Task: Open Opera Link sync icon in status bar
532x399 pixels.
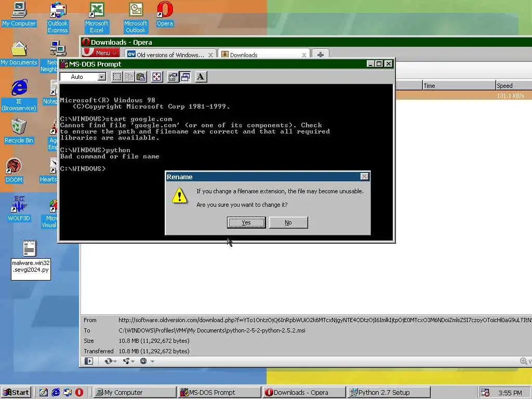Action: click(110, 361)
